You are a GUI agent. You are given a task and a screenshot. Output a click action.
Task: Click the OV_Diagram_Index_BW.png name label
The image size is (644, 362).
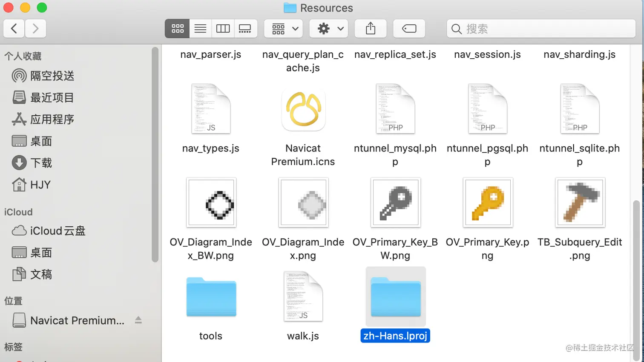click(x=211, y=249)
